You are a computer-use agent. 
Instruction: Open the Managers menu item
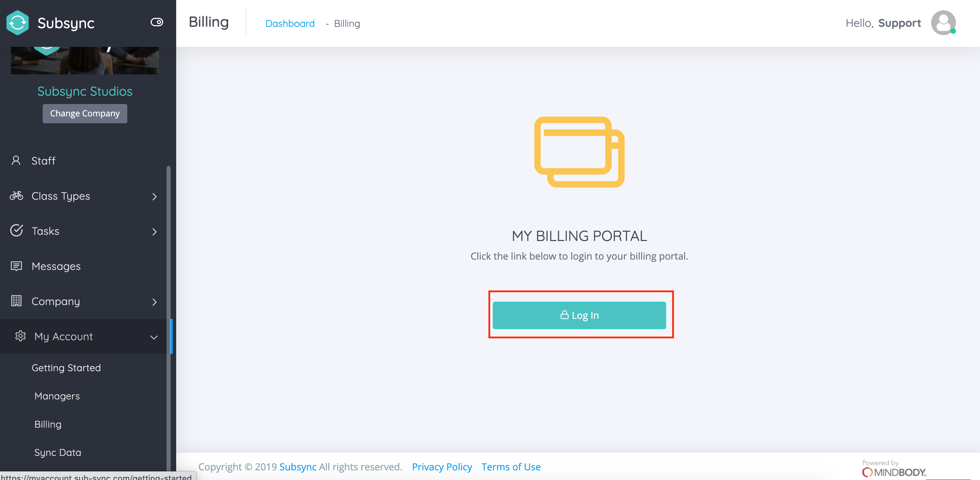57,396
